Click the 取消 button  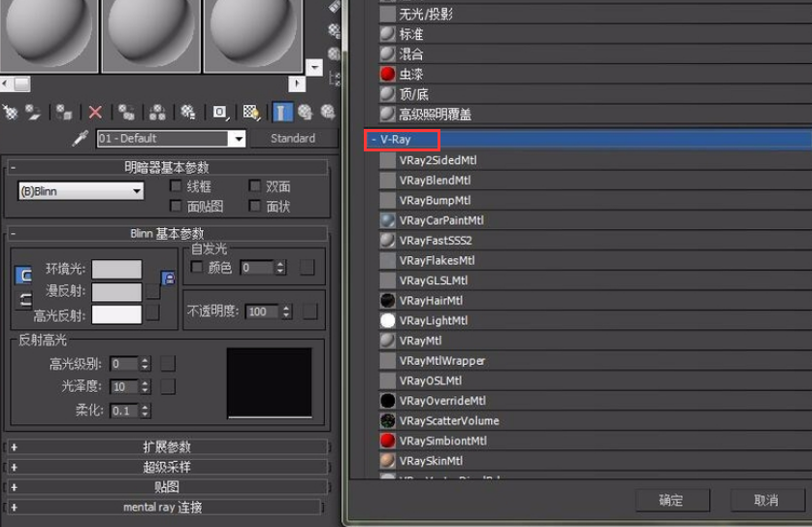pyautogui.click(x=767, y=500)
